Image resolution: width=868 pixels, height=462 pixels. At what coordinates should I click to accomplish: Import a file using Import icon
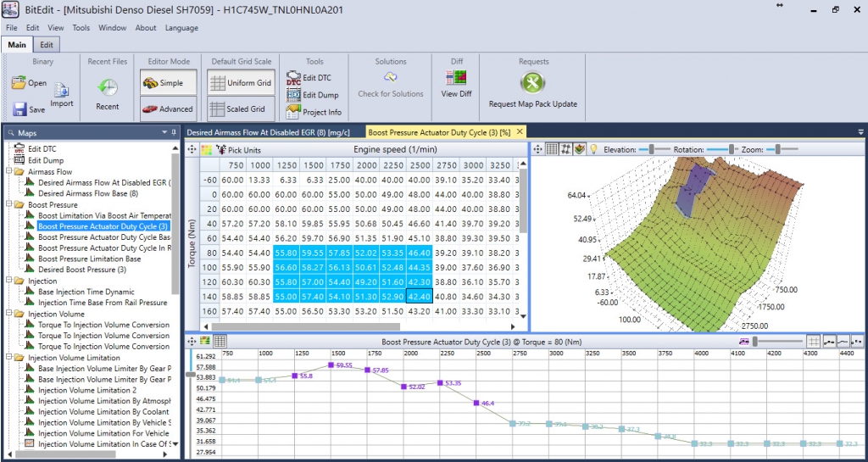61,90
